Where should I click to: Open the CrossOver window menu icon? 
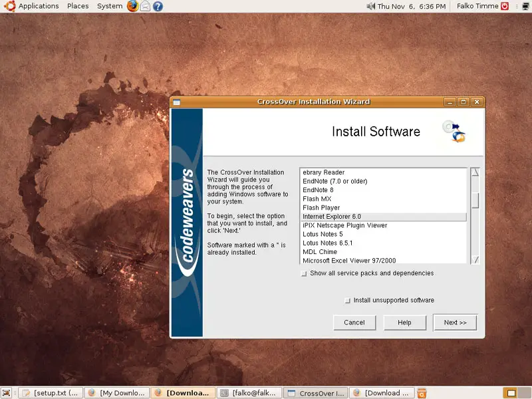[176, 102]
